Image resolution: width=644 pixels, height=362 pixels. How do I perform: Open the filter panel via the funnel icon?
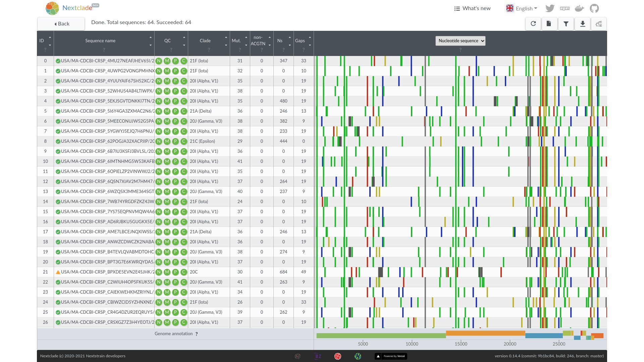[x=566, y=24]
